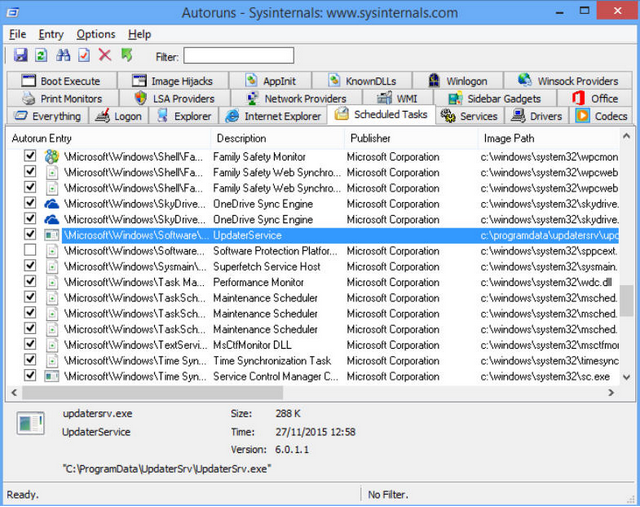Select the Time Synchronization Task description
Image resolution: width=640 pixels, height=507 pixels.
[272, 361]
